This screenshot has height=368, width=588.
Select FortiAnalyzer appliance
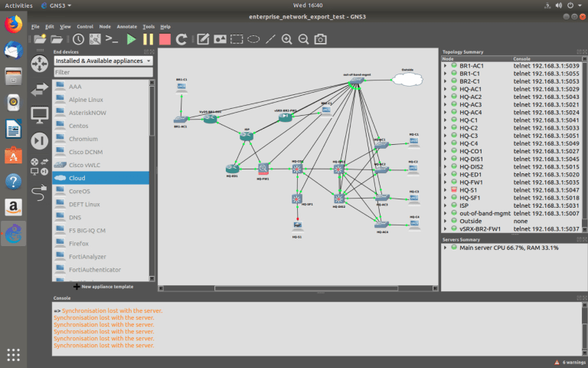100,257
